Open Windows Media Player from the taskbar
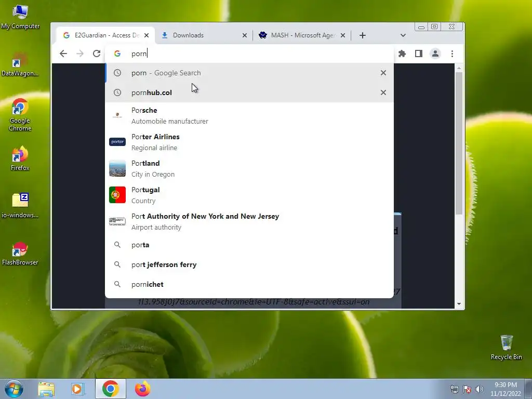Viewport: 532px width, 399px height. coord(78,389)
